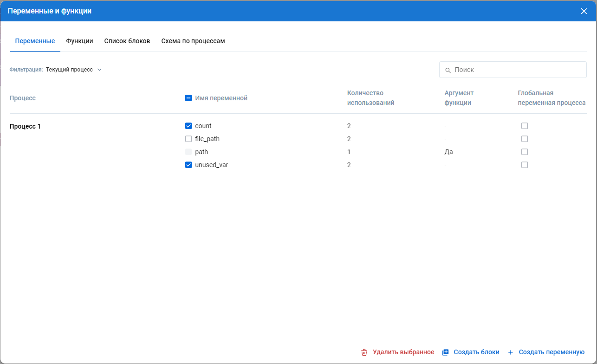
Task: Enable global variable for path
Action: pos(525,152)
